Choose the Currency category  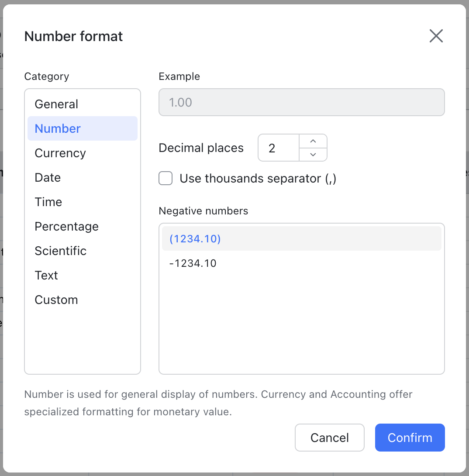(60, 153)
